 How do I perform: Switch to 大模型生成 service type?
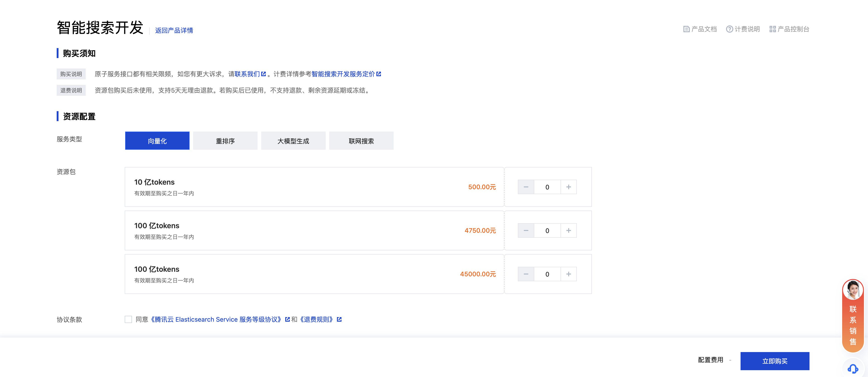pyautogui.click(x=293, y=141)
